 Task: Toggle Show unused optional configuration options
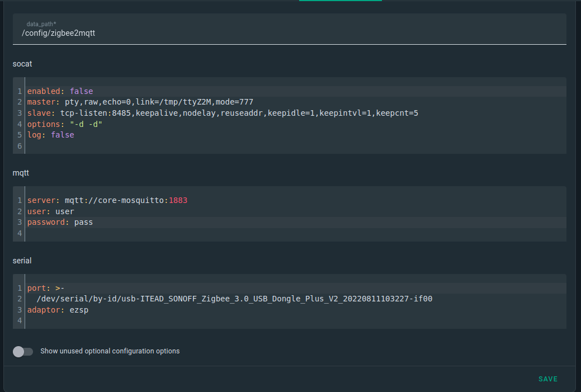(x=23, y=351)
